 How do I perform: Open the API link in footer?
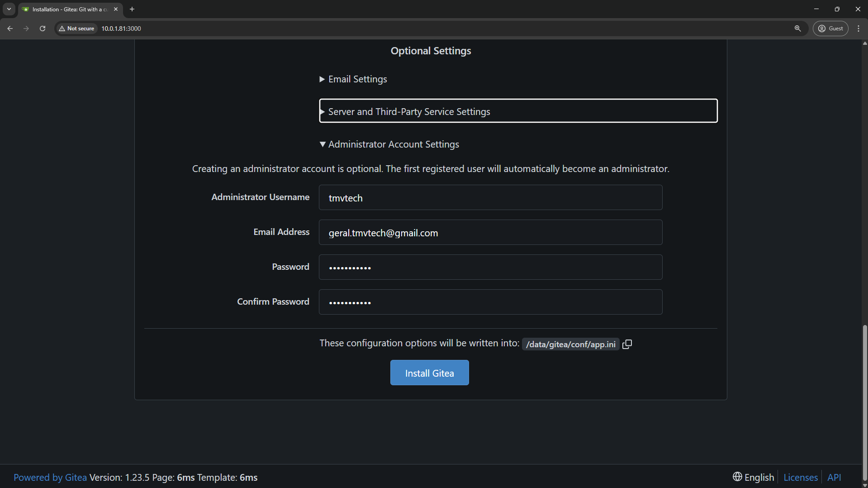(x=834, y=477)
